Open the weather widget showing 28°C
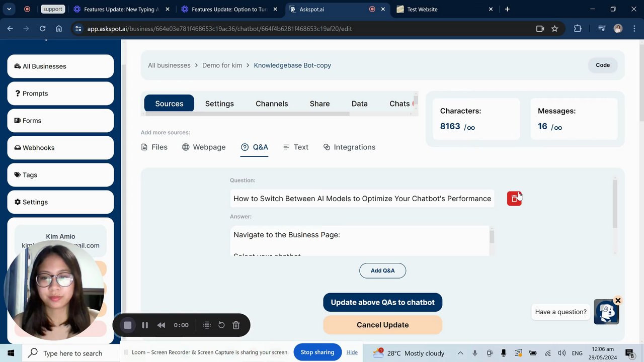The height and width of the screenshot is (362, 644). click(x=408, y=353)
